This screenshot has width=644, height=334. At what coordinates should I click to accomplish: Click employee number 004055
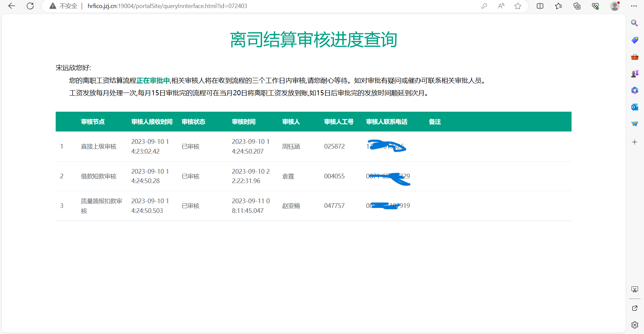(x=334, y=176)
